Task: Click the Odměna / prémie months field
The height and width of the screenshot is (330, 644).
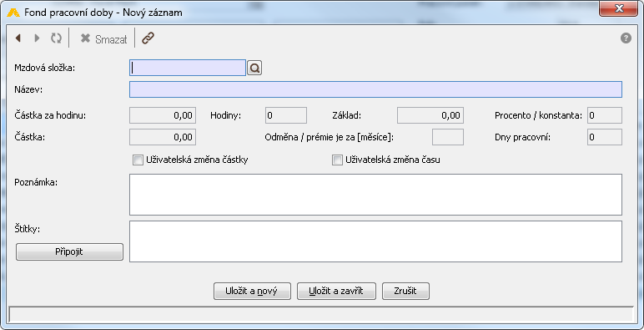Action: pos(448,137)
